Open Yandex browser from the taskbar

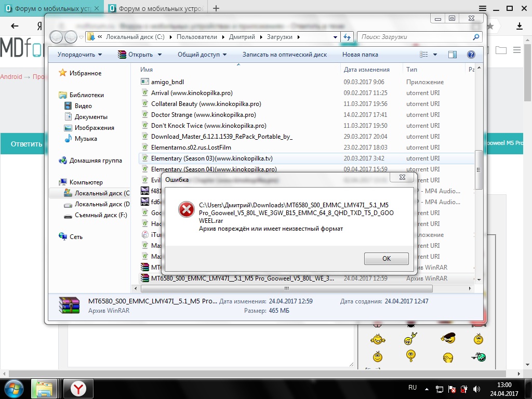78,388
